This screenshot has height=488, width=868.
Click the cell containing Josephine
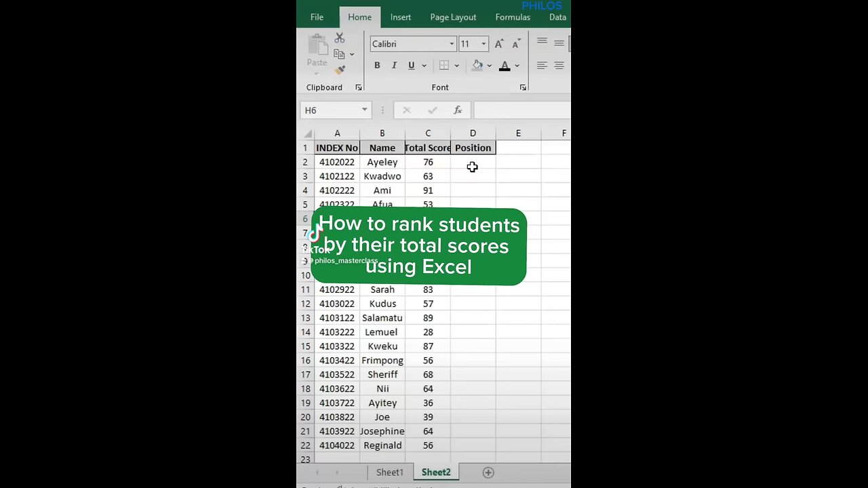click(382, 431)
